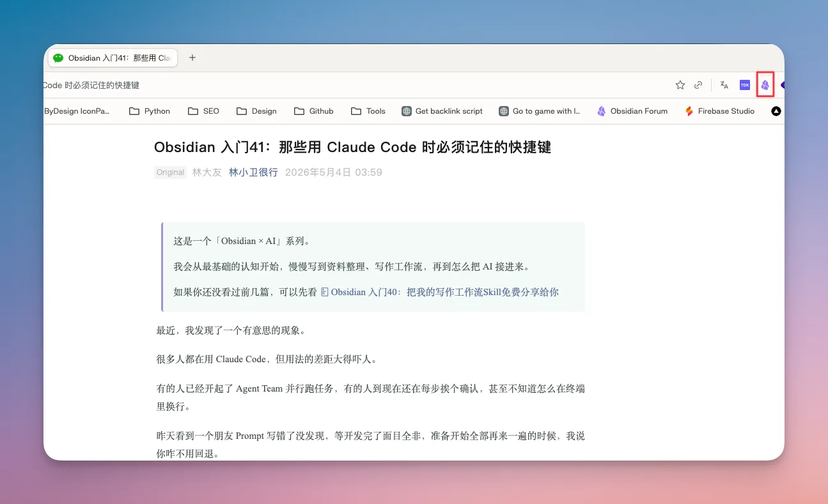The width and height of the screenshot is (828, 504).
Task: Click the line starting 我会从最基础的认知开始
Action: tap(352, 266)
